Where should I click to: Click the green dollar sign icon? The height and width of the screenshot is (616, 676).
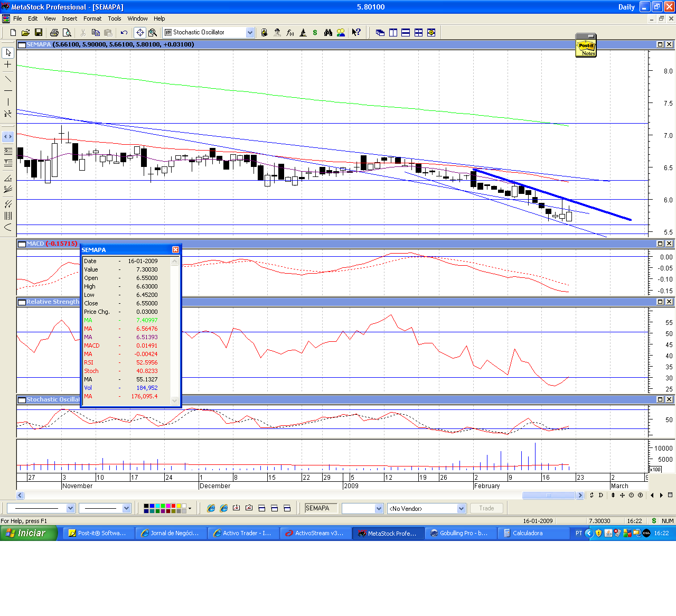[315, 32]
